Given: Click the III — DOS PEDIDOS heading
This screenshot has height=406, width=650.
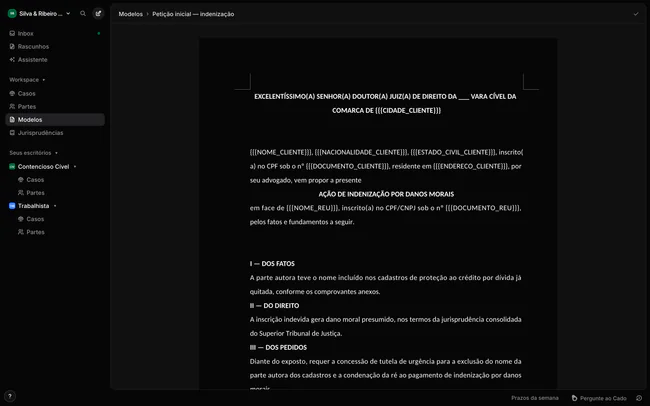Looking at the screenshot, I should pyautogui.click(x=278, y=348).
